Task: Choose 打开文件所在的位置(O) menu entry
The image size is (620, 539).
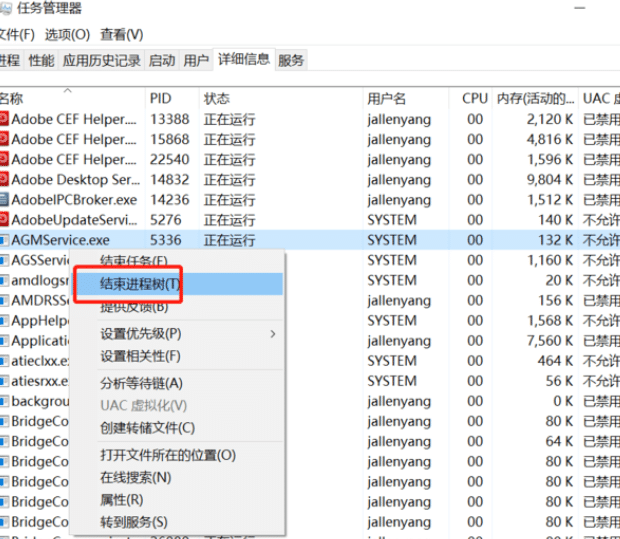Action: click(178, 455)
